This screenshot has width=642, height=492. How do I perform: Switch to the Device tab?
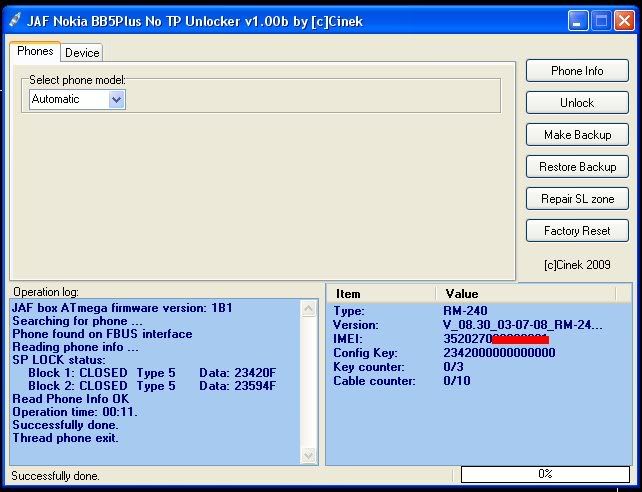point(82,53)
